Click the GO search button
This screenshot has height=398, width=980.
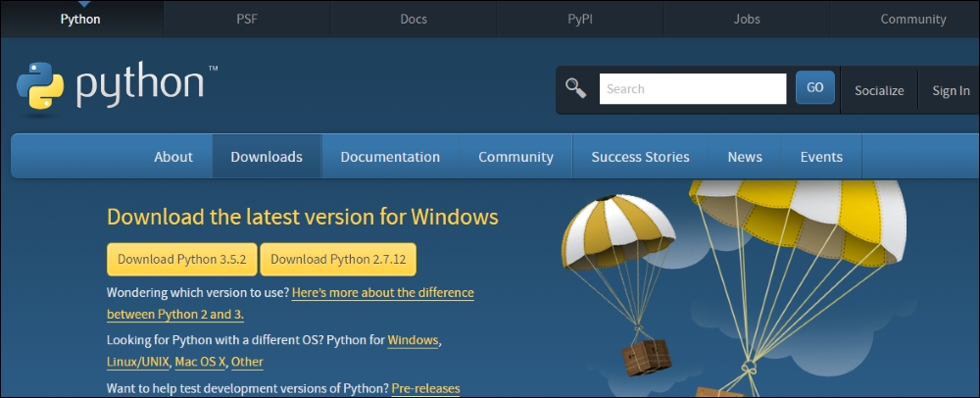click(815, 87)
